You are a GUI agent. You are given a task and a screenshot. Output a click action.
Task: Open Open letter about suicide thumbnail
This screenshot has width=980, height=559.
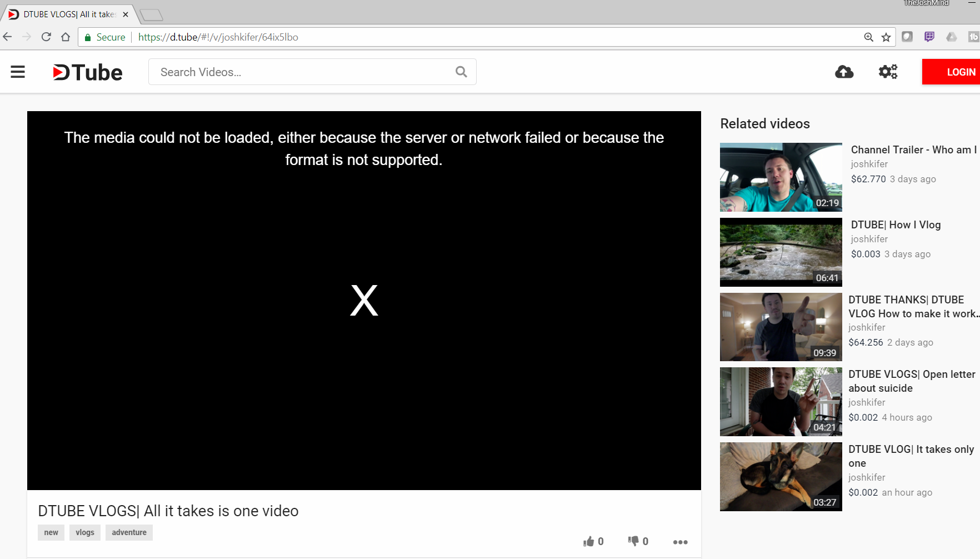click(x=781, y=402)
